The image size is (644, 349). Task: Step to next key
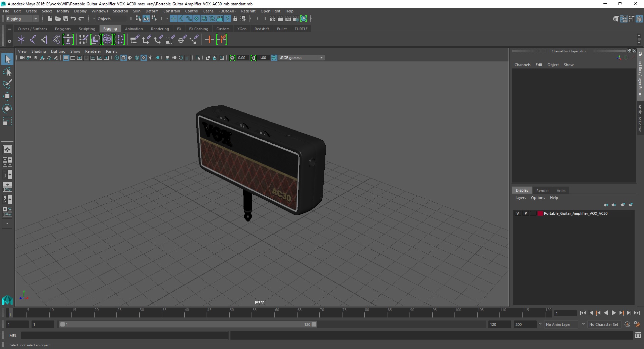[x=622, y=313]
